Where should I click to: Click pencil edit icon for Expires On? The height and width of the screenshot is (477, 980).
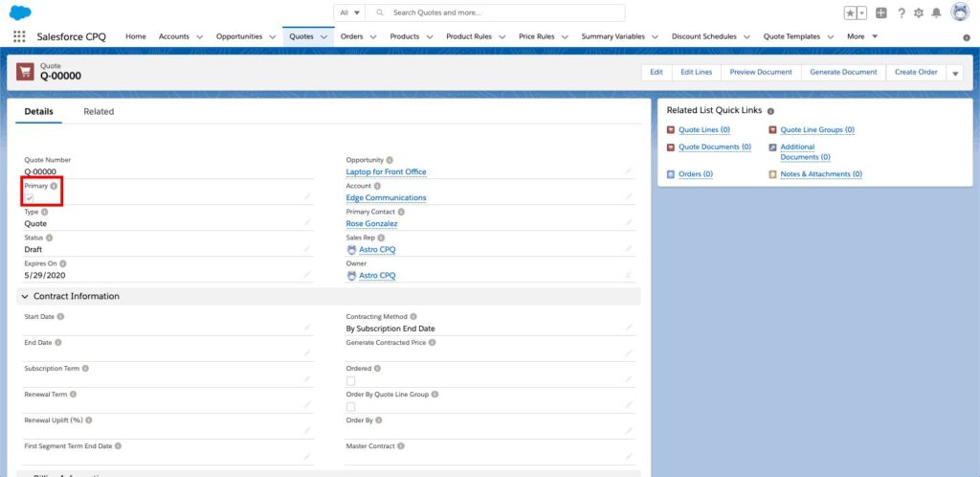307,275
